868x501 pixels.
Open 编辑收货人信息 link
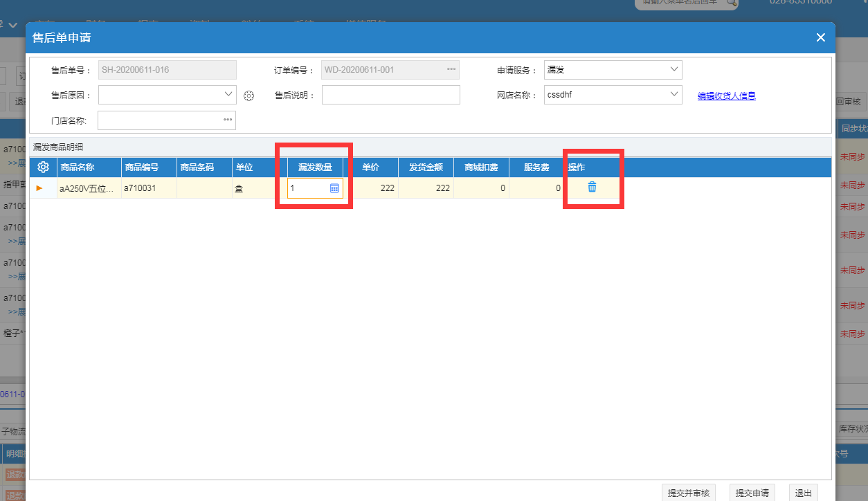(726, 96)
